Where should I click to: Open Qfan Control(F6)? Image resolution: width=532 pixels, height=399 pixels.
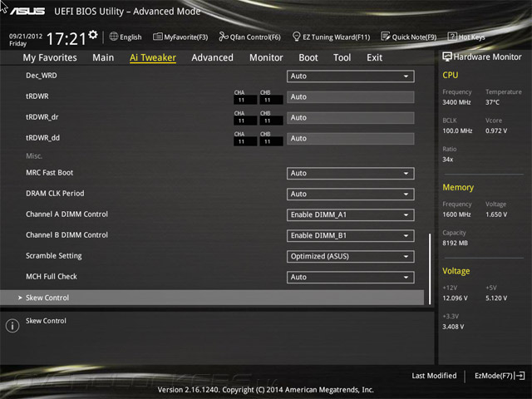(x=255, y=37)
